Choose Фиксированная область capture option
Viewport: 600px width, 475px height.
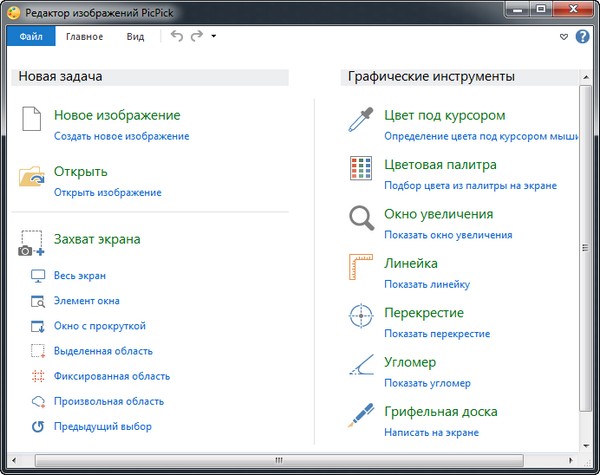pos(111,376)
